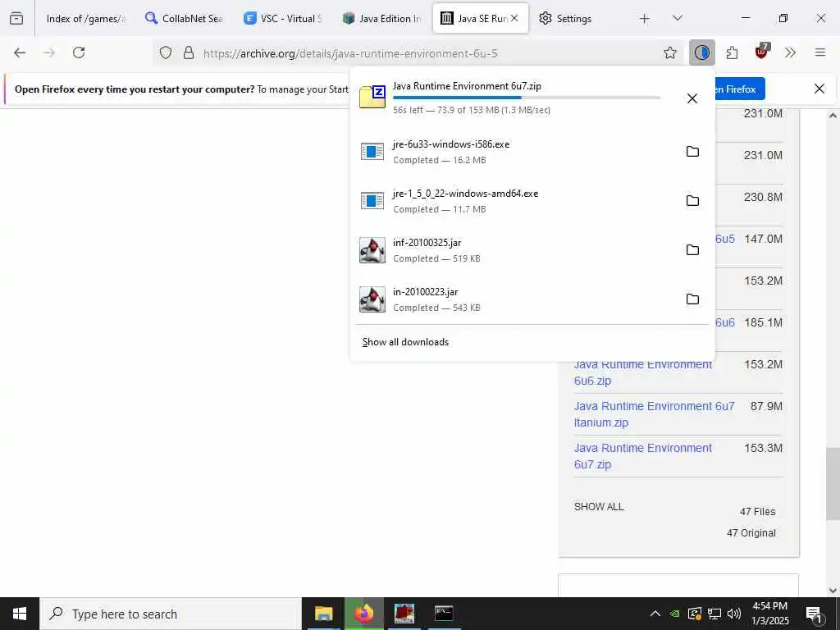Show site security padlock info
Screen dimensions: 840x630
(189, 52)
